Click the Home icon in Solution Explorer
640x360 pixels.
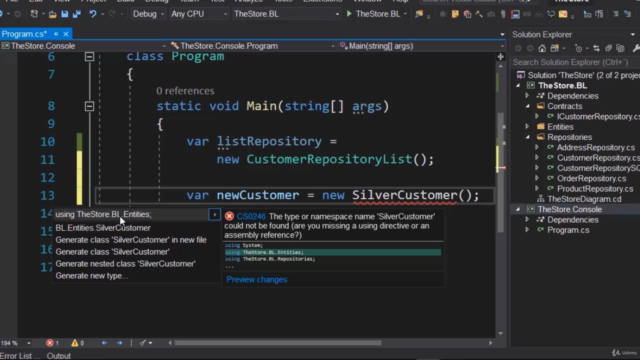[542, 49]
